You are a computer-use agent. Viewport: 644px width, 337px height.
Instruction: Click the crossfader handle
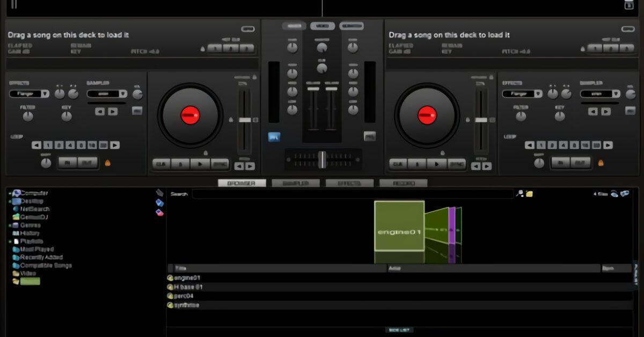[322, 159]
